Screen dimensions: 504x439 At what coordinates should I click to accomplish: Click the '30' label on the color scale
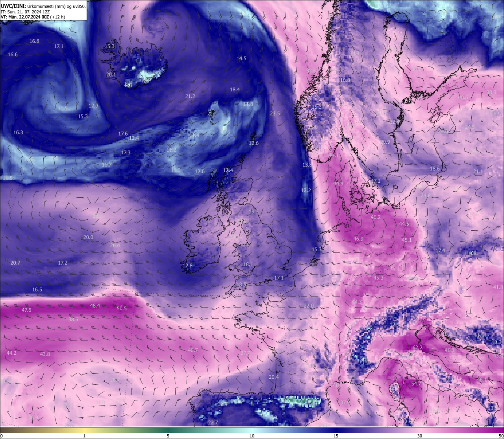point(420,436)
